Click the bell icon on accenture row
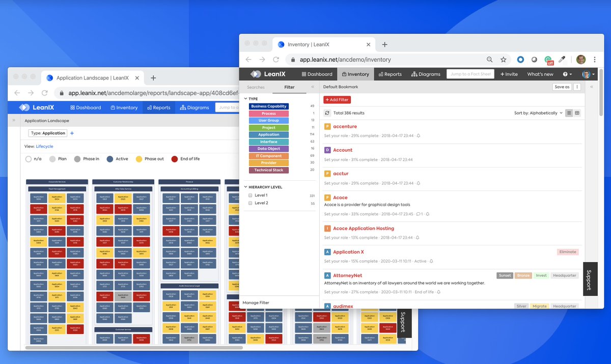 (419, 136)
